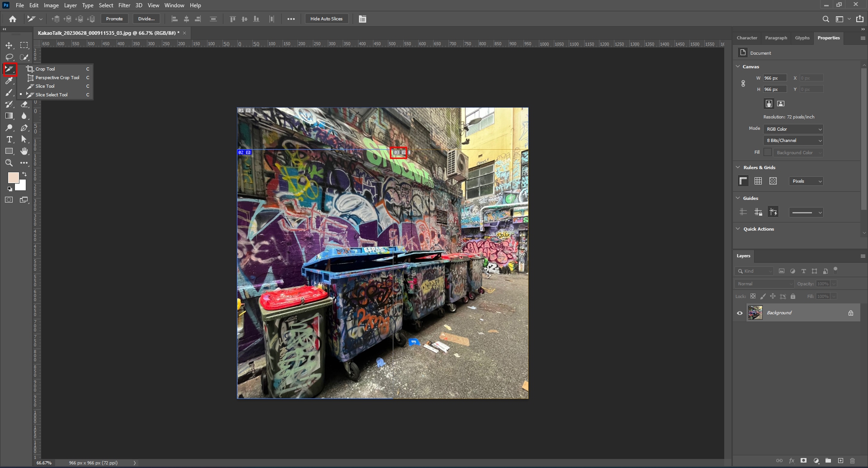
Task: Toggle grid visibility in Rulers & Grids
Action: tap(759, 181)
